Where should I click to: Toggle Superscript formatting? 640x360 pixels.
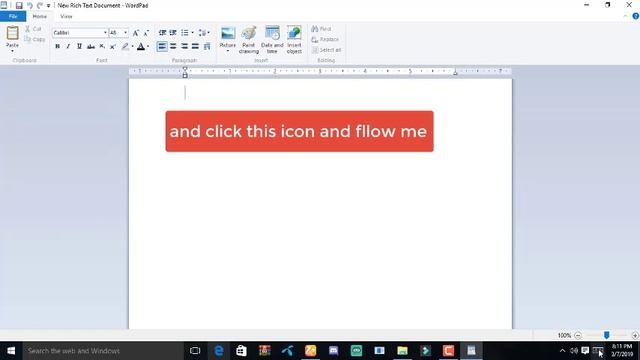113,47
